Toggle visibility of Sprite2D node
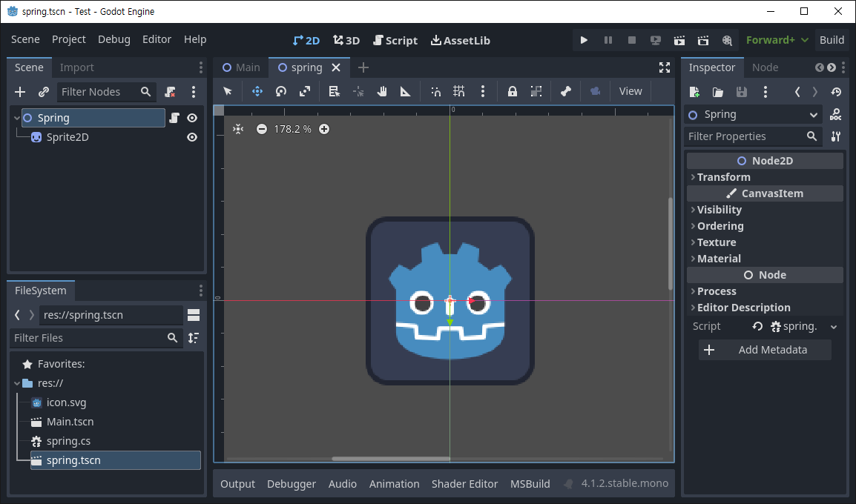The image size is (856, 504). [192, 137]
